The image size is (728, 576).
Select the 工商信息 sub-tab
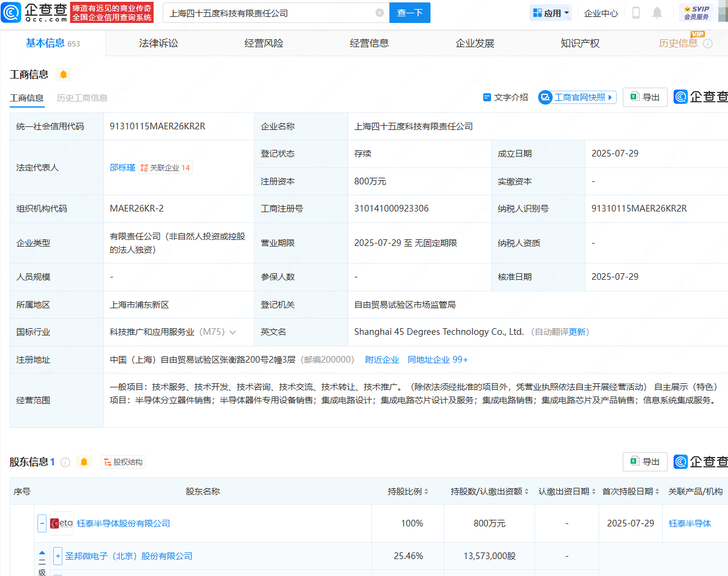pyautogui.click(x=27, y=98)
